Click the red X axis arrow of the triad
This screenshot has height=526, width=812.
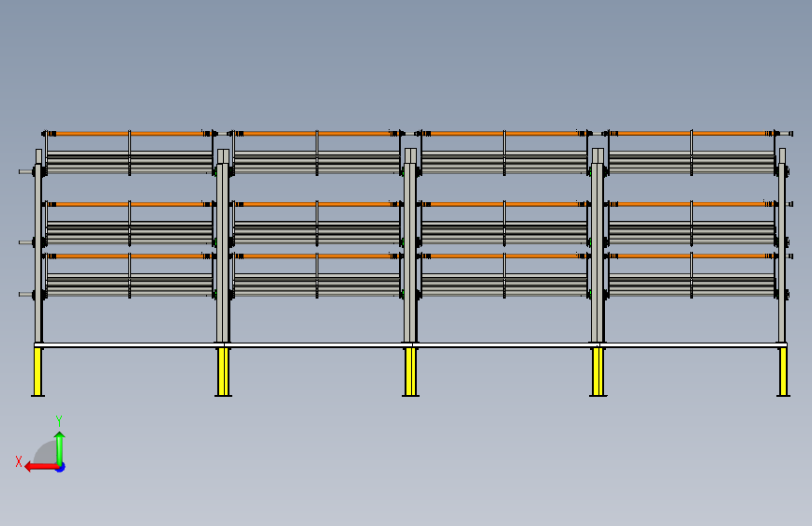(41, 467)
